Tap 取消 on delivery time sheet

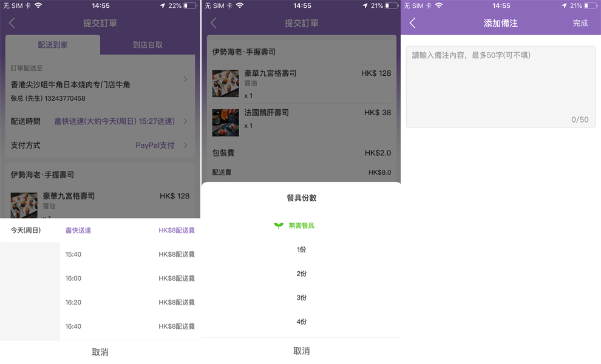point(100,352)
